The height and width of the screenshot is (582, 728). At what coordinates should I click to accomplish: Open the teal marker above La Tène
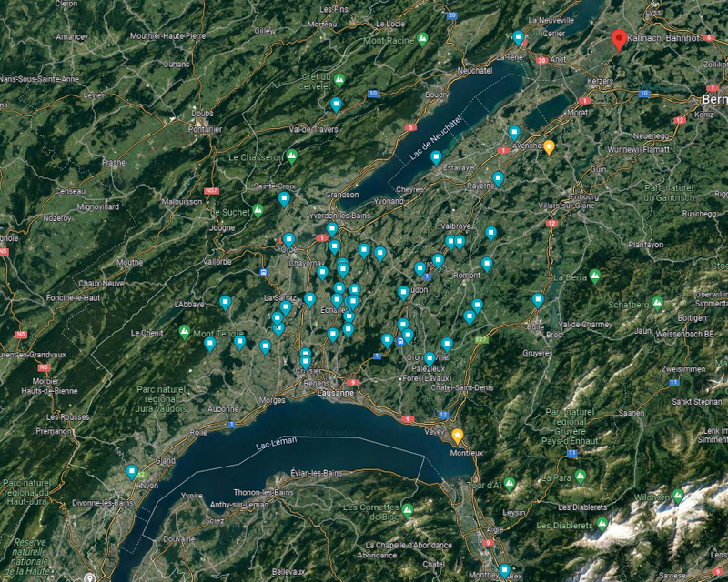519,38
